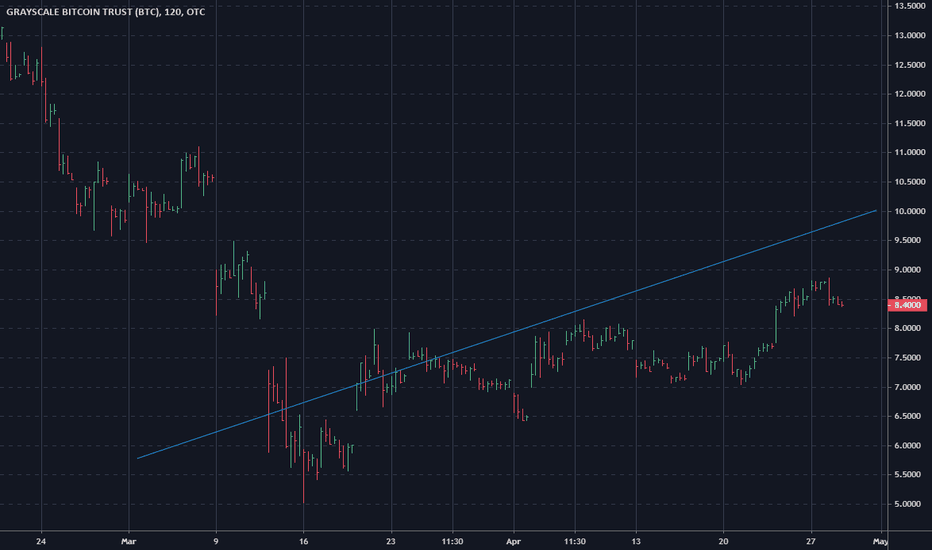
Task: Click the 20 date label on time axis
Action: point(723,542)
